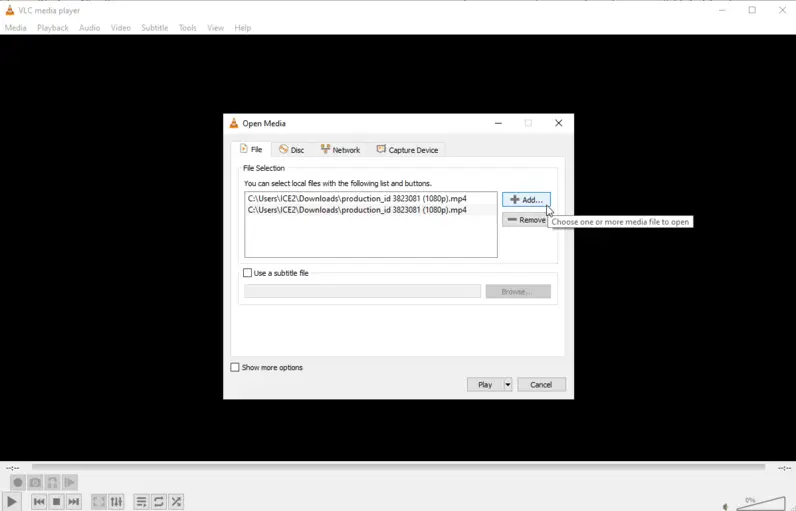Open the Audio menu
The image size is (796, 511).
(x=89, y=28)
